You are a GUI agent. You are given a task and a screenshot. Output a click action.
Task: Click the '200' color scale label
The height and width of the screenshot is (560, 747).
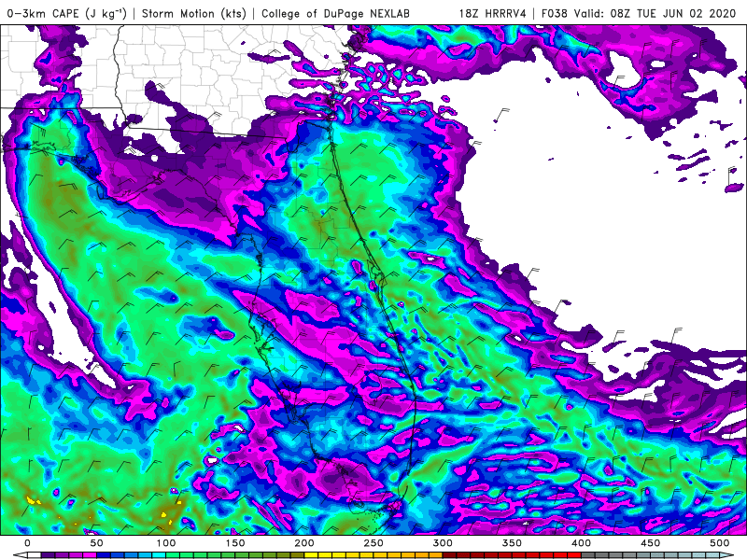click(304, 543)
